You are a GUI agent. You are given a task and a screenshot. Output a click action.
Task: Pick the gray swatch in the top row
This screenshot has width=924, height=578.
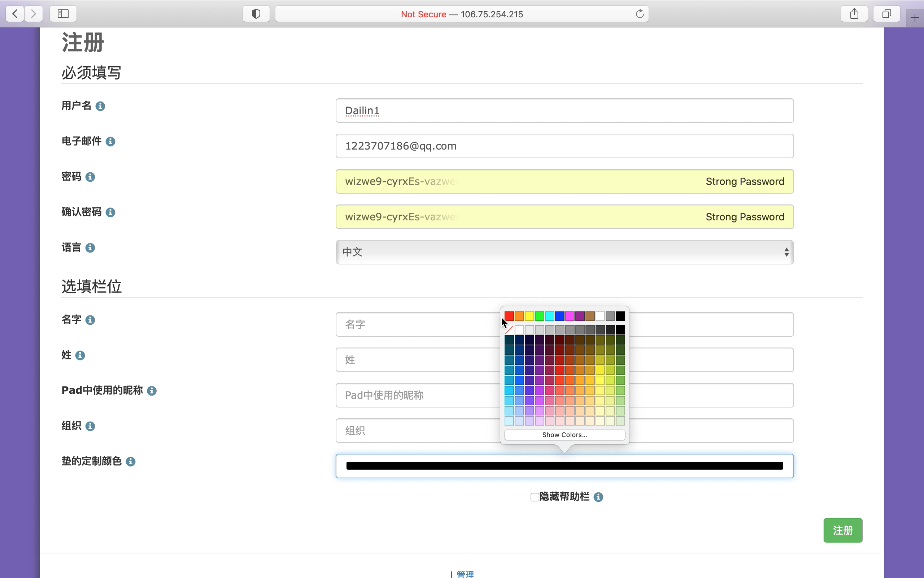[610, 316]
